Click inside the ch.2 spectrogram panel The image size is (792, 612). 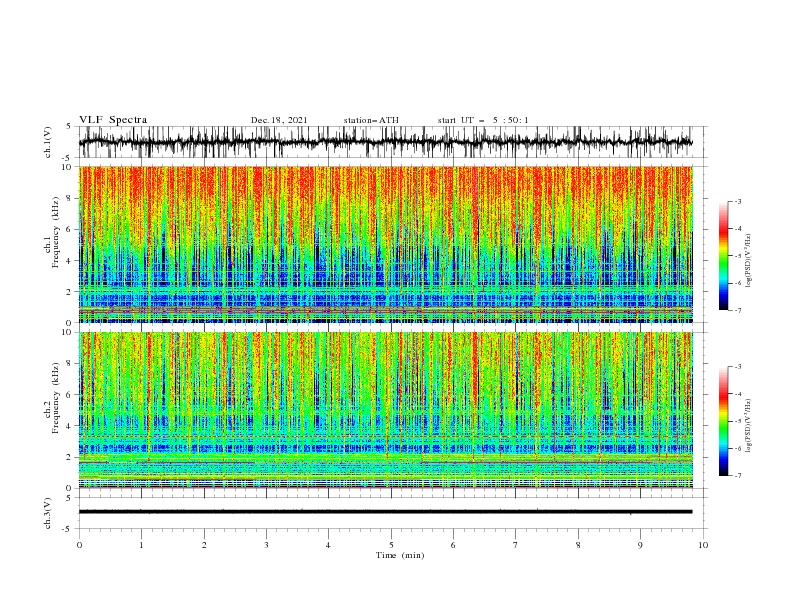(385, 410)
